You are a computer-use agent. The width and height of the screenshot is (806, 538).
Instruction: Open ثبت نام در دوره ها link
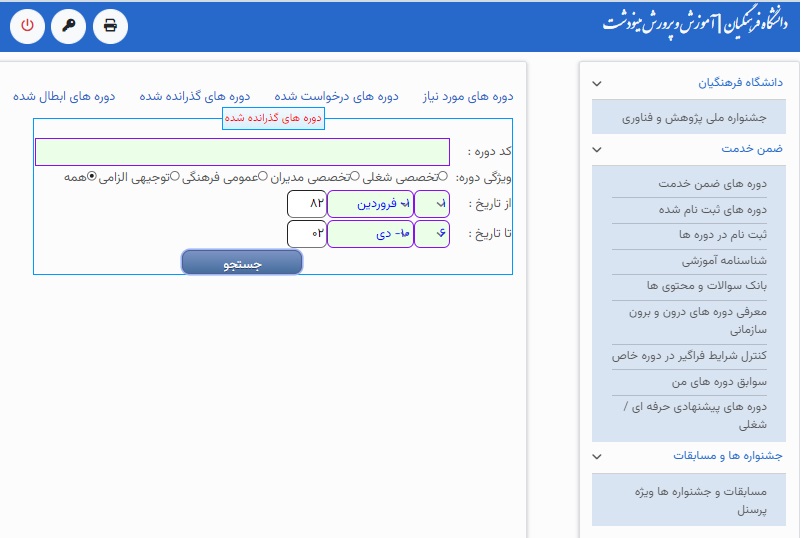(723, 235)
